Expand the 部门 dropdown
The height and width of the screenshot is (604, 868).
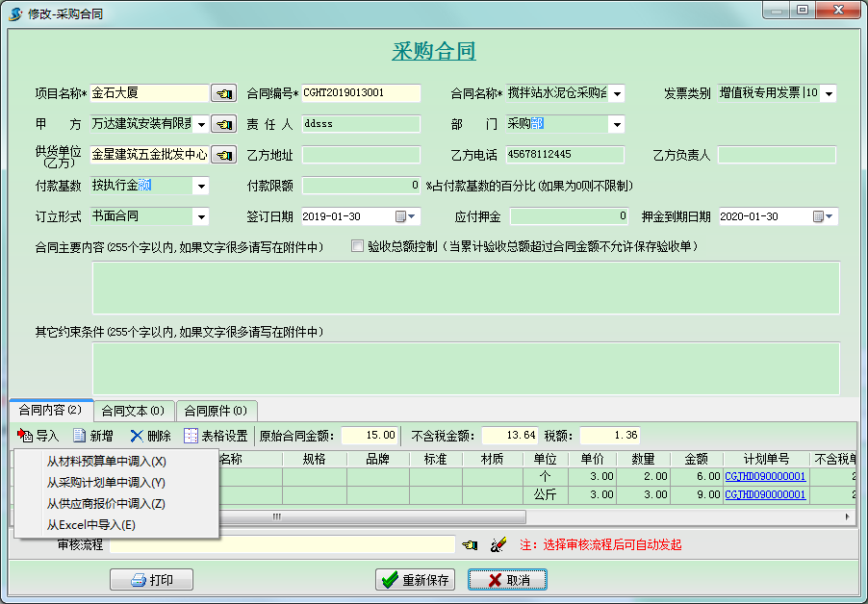tap(617, 124)
